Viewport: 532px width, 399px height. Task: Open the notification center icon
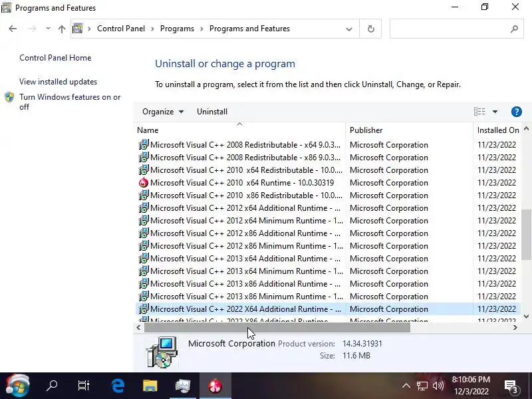point(511,386)
